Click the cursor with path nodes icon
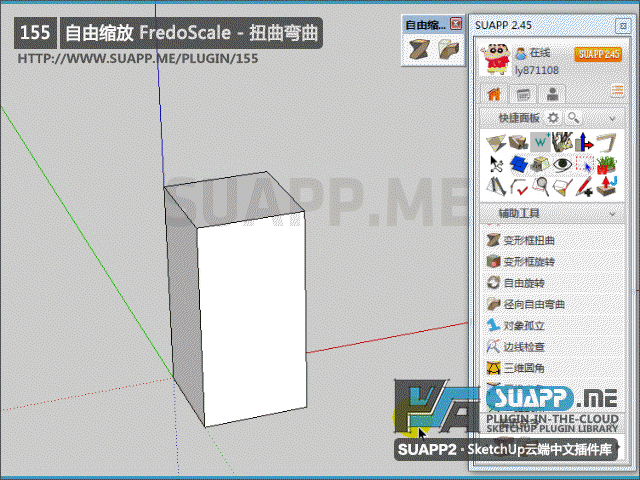 click(x=496, y=164)
